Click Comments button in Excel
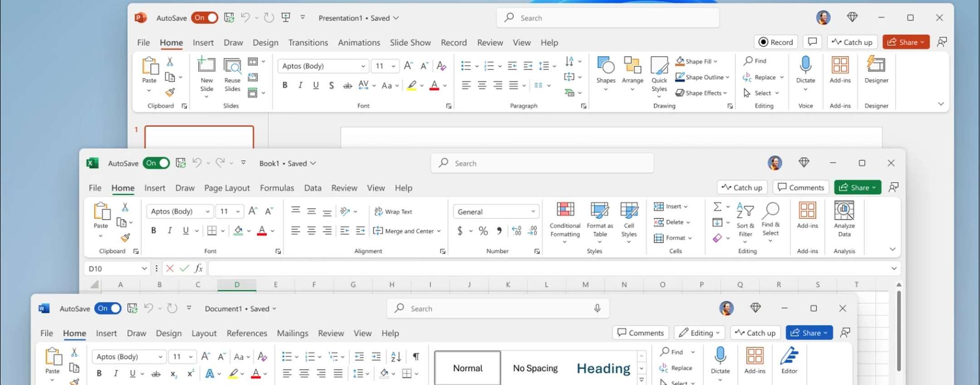This screenshot has width=980, height=385. (x=801, y=187)
